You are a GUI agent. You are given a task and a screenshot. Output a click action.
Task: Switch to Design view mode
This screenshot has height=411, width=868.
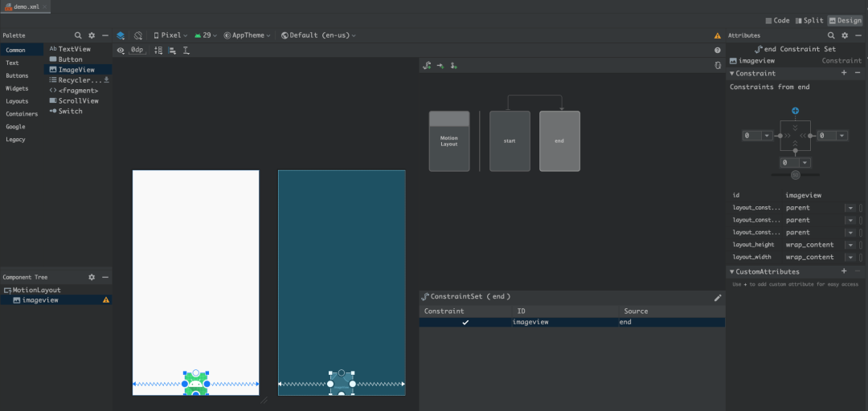[x=845, y=21]
